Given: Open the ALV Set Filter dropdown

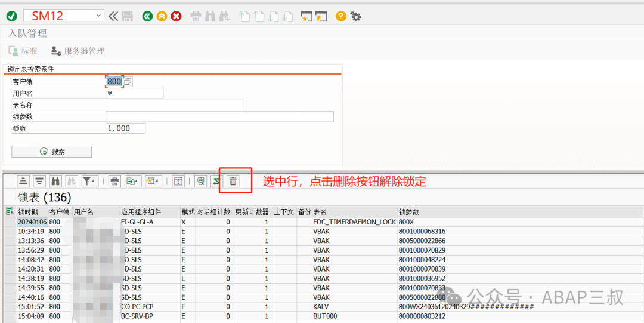Looking at the screenshot, I should (89, 181).
